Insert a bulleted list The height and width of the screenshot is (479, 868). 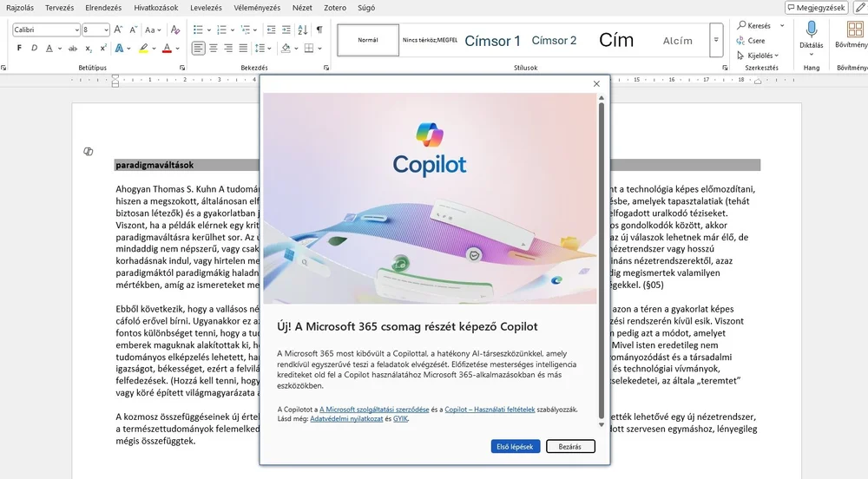[198, 30]
